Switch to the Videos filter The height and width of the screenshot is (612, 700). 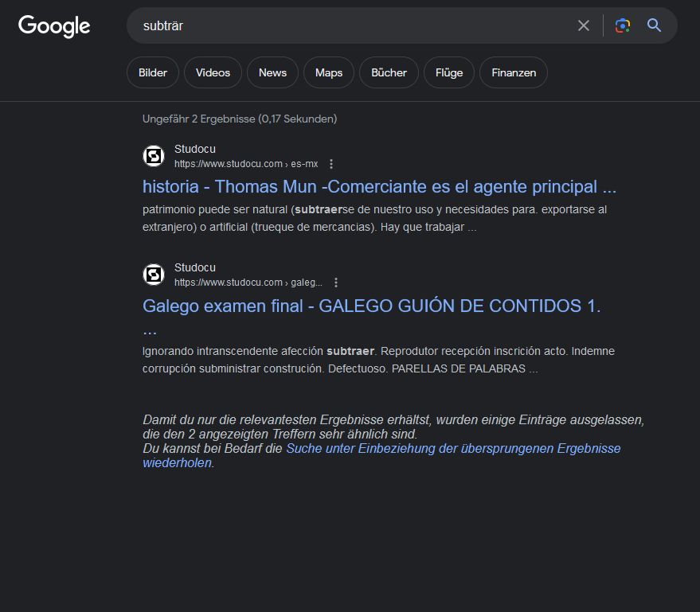pos(213,72)
